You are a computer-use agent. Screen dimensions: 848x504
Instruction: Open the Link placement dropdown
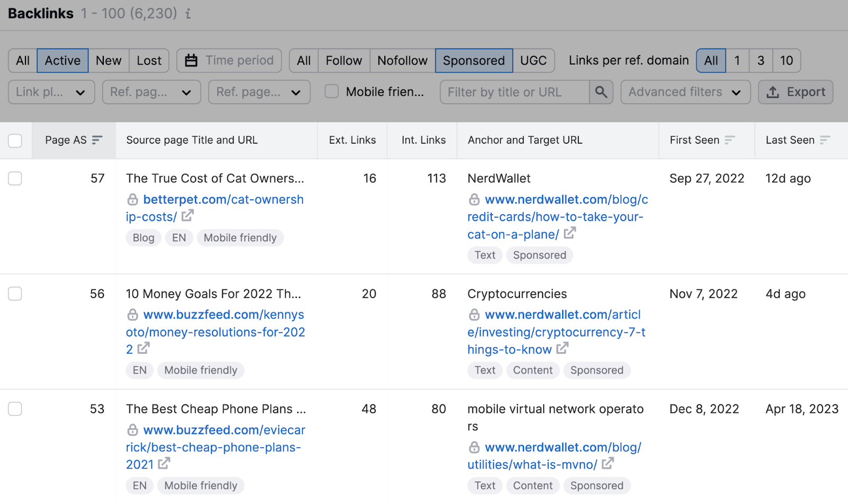(51, 92)
